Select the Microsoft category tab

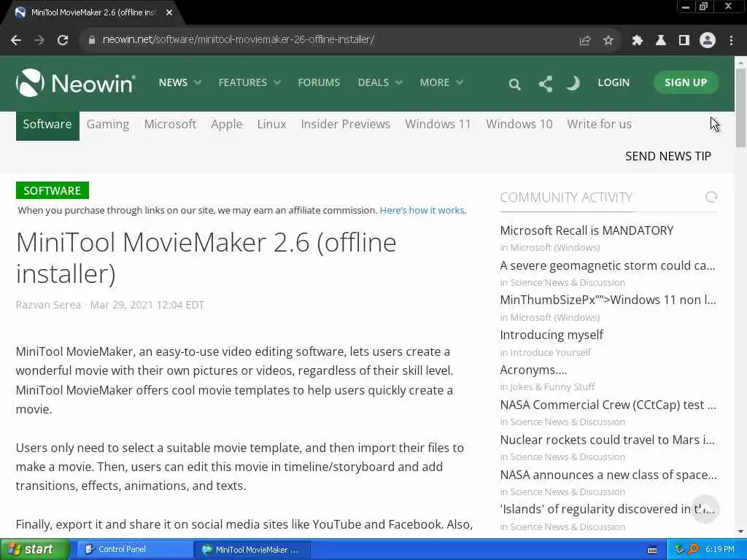pos(170,124)
